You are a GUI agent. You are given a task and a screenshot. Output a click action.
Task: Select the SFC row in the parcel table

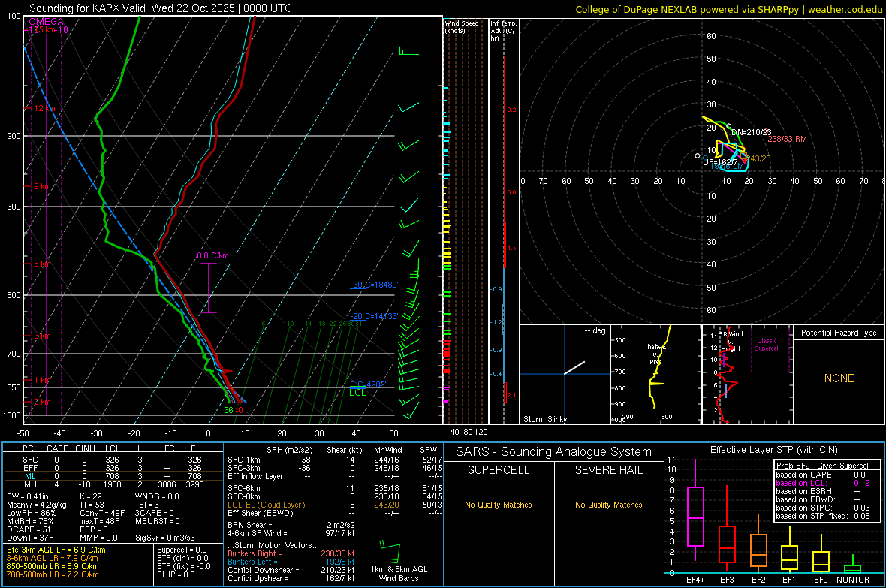tap(112, 460)
